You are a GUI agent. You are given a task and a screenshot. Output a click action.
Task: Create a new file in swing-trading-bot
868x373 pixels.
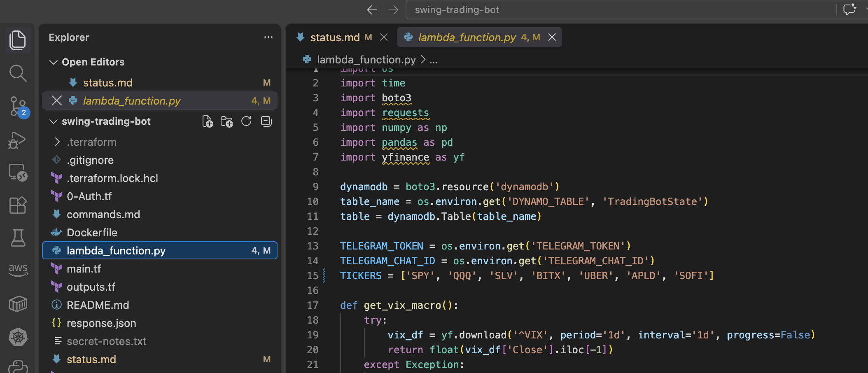(x=208, y=121)
